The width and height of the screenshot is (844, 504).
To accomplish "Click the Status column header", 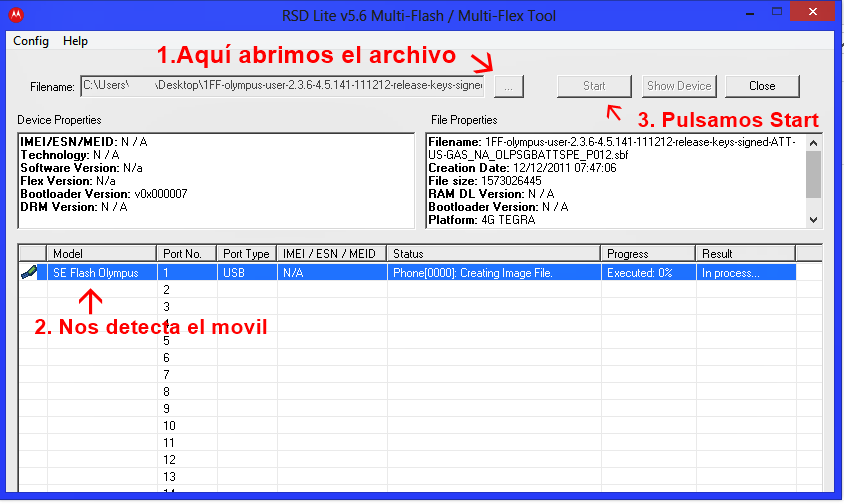I will coord(494,254).
